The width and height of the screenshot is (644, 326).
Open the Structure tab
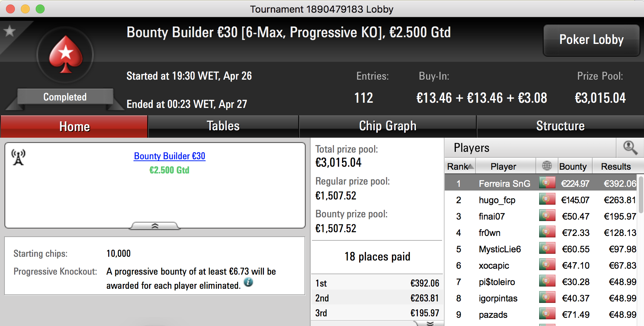coord(560,126)
